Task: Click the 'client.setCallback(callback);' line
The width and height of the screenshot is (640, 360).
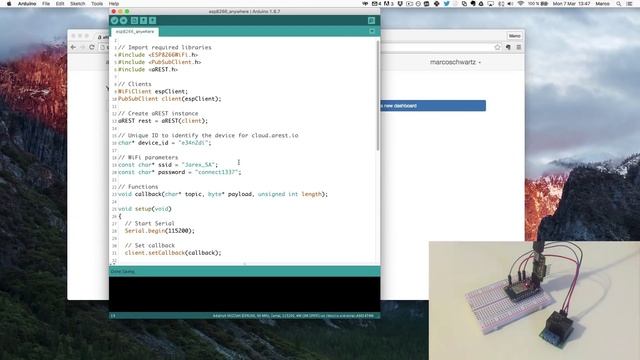Action: tap(173, 253)
